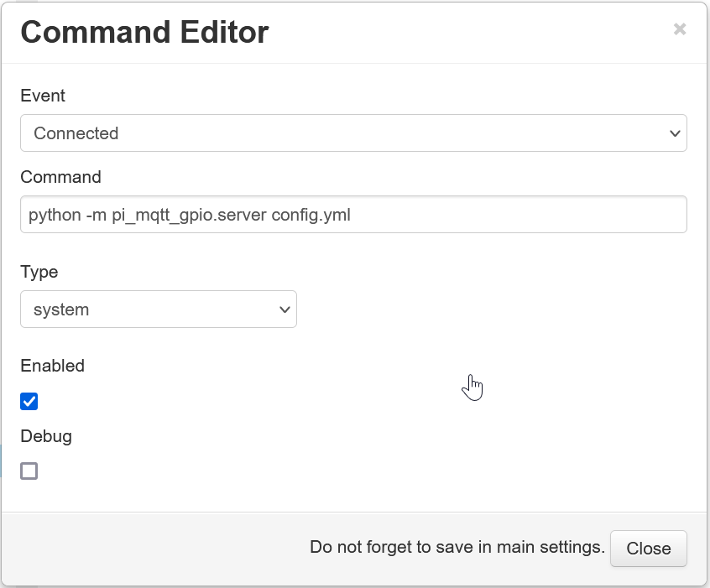
Task: Click the Enabled label text
Action: click(53, 366)
